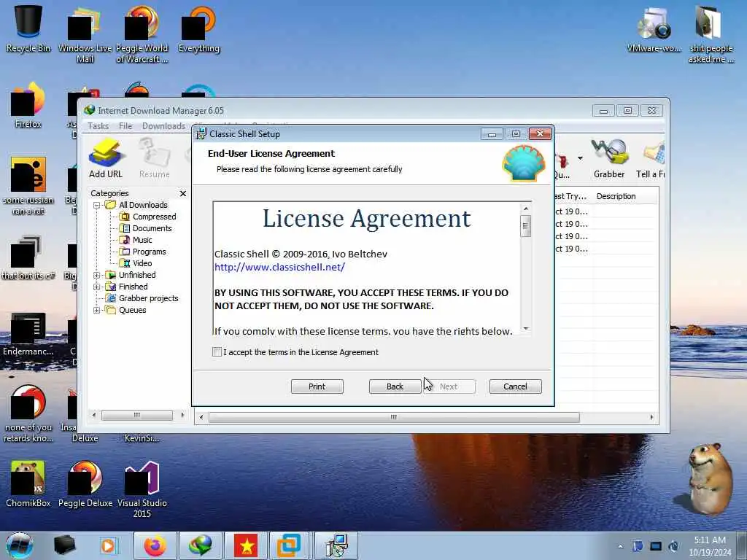The width and height of the screenshot is (747, 560).
Task: Go Back in the Classic Shell Setup wizard
Action: pos(395,386)
